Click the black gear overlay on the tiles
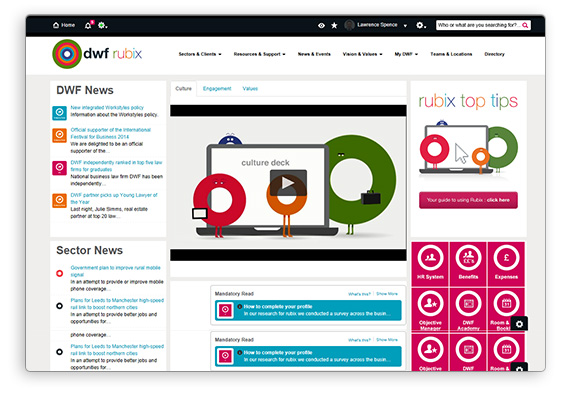 pyautogui.click(x=519, y=323)
